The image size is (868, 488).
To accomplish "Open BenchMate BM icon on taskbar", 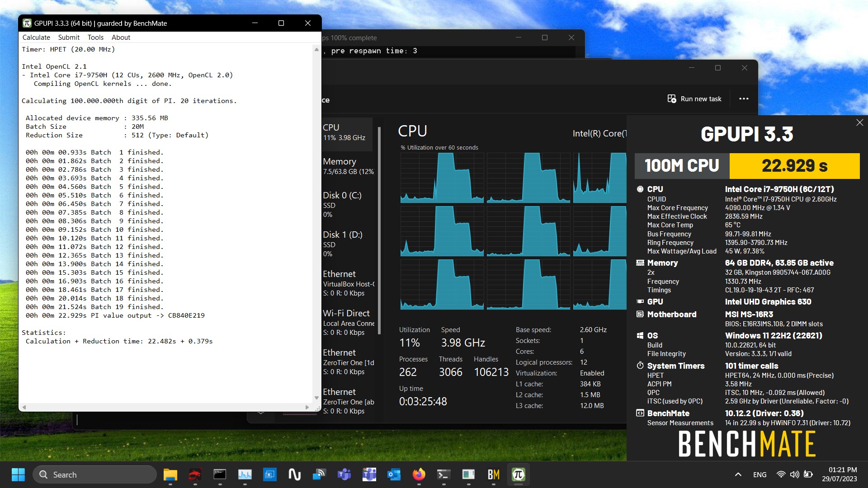I will point(493,474).
